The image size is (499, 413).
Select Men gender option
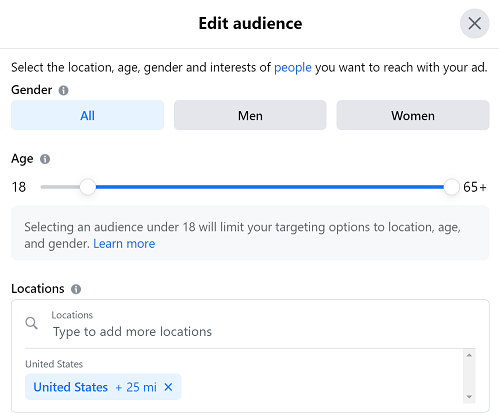(250, 115)
